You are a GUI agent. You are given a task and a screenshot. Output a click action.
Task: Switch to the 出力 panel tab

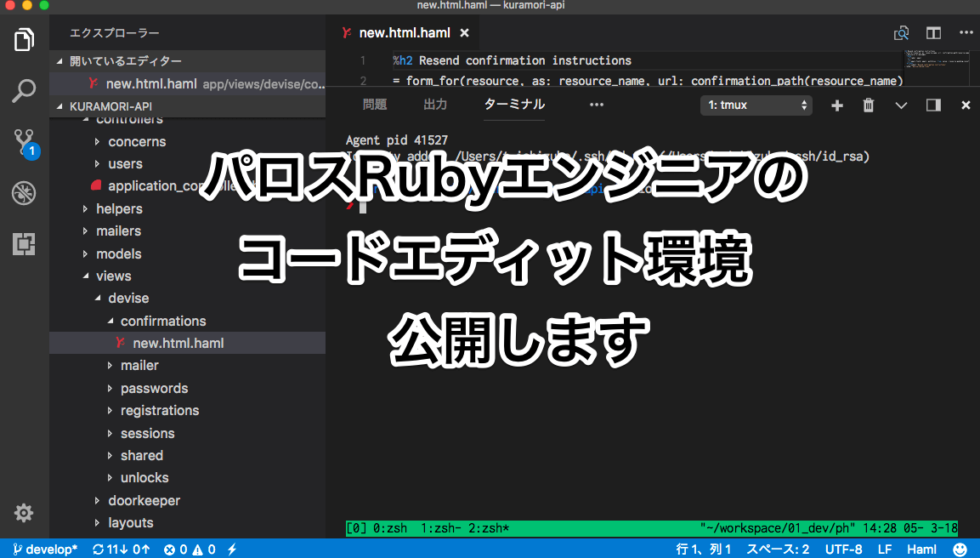point(435,105)
